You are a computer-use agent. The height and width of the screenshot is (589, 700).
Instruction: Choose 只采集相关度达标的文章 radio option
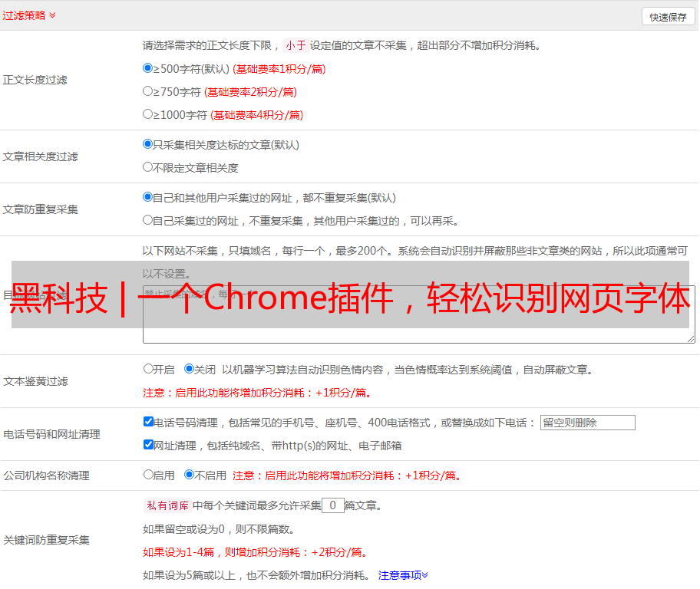[x=147, y=144]
